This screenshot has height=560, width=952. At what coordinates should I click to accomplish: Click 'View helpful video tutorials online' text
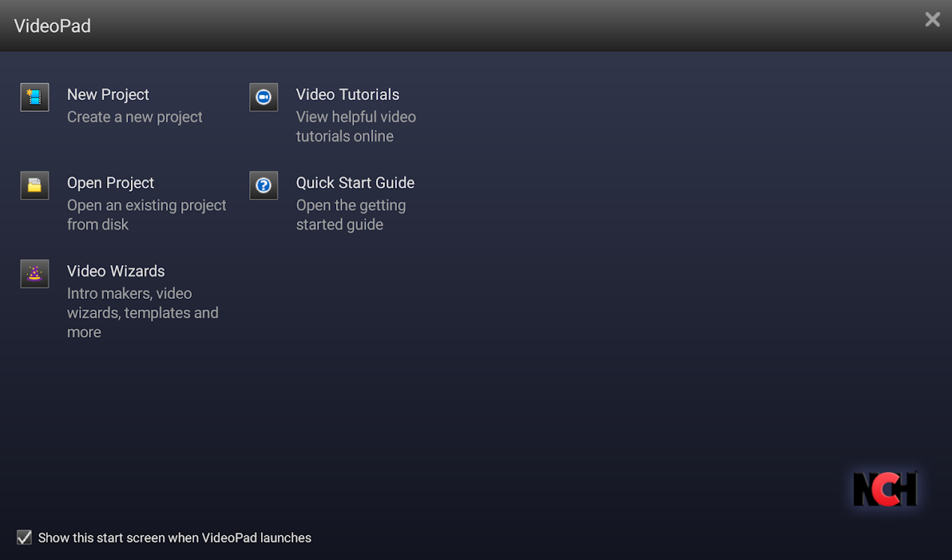356,127
